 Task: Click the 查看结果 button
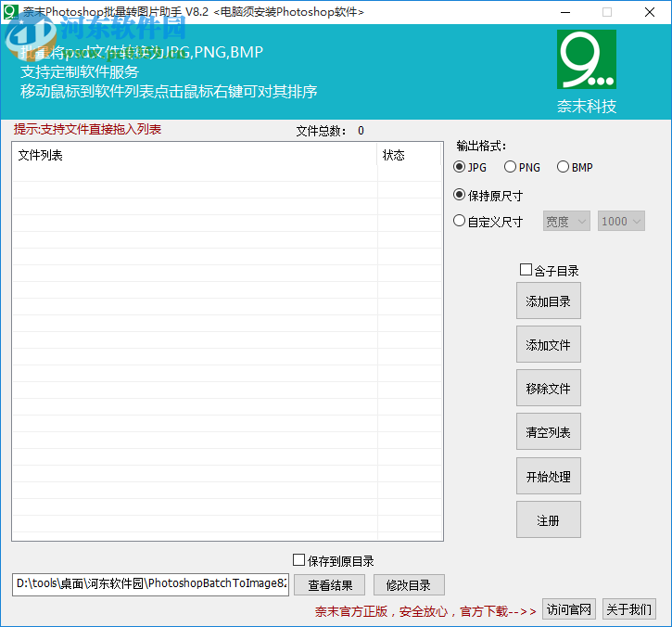pyautogui.click(x=330, y=585)
